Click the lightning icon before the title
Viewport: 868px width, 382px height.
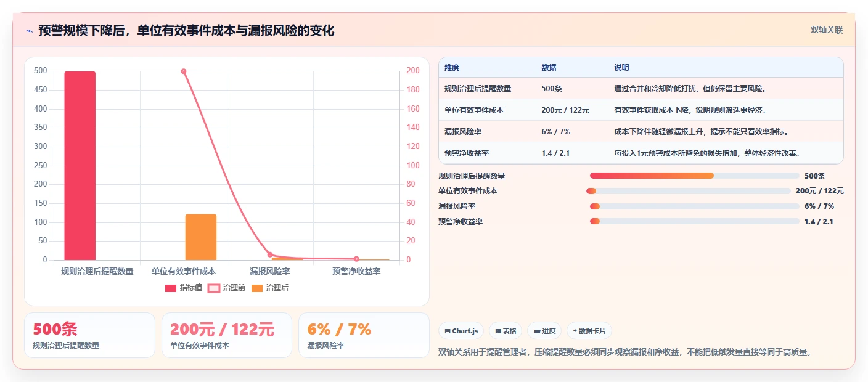point(29,30)
